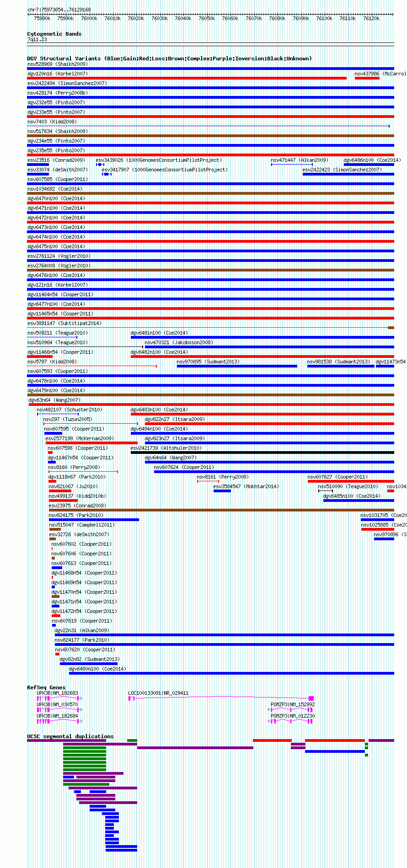The width and height of the screenshot is (407, 868).
Task: Select esv3439026 (1000GenomesConsortiumPilotProject) label
Action: [159, 160]
